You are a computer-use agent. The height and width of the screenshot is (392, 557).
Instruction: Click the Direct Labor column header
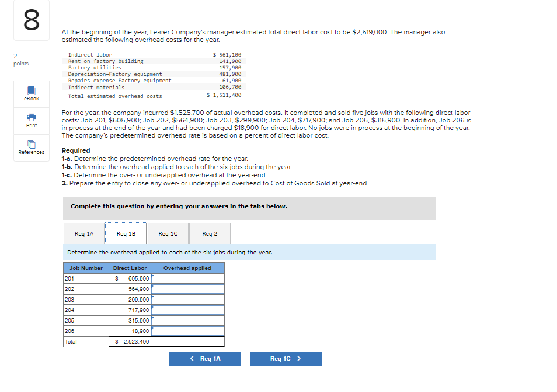pyautogui.click(x=130, y=268)
